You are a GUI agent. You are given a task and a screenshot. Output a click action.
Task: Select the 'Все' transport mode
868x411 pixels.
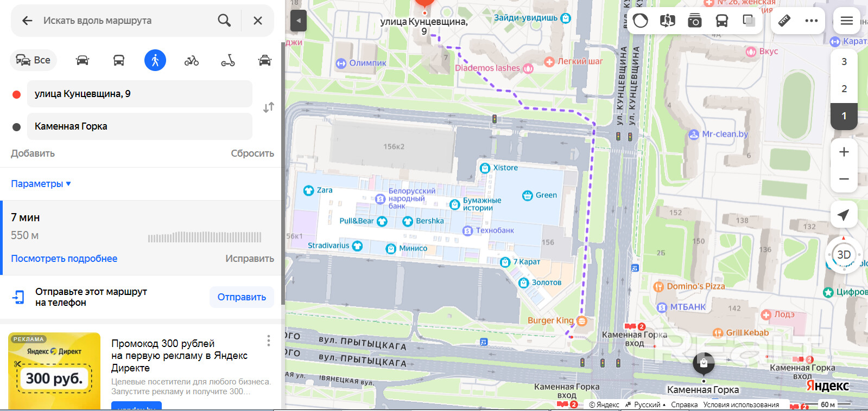point(33,60)
